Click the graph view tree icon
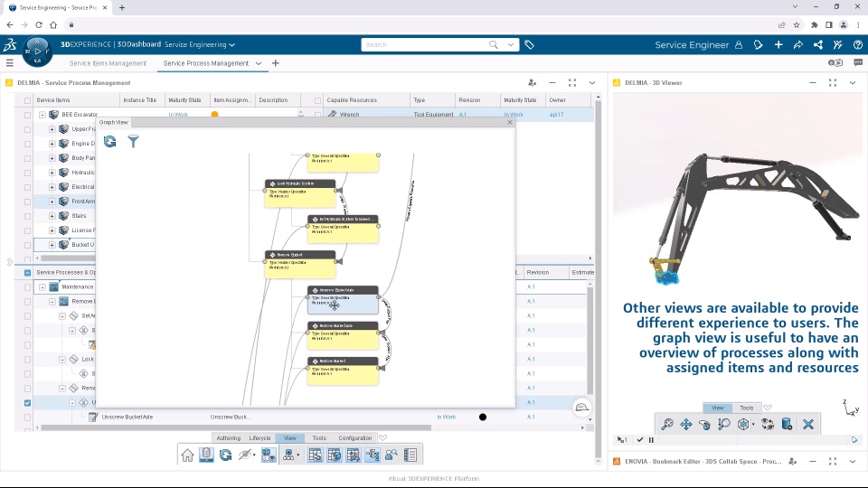 coord(373,455)
